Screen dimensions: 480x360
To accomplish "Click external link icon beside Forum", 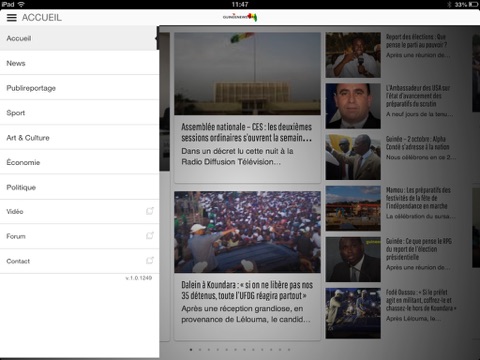I will pyautogui.click(x=150, y=236).
